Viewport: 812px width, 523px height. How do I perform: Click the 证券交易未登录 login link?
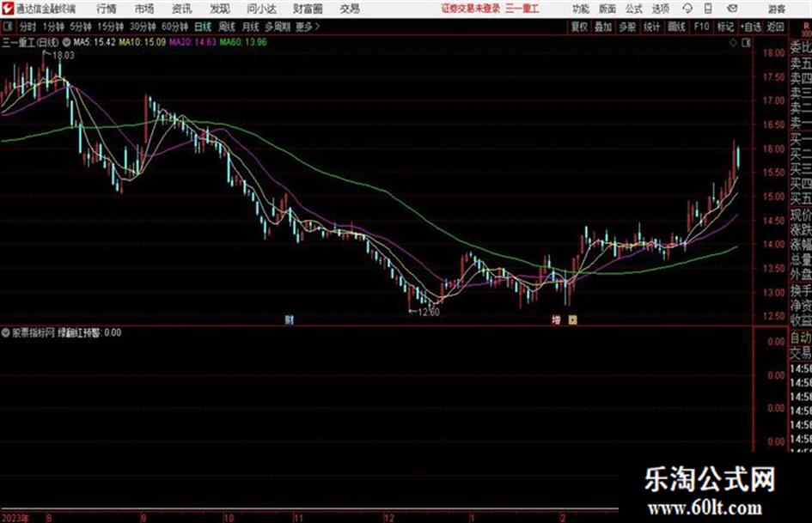(470, 9)
